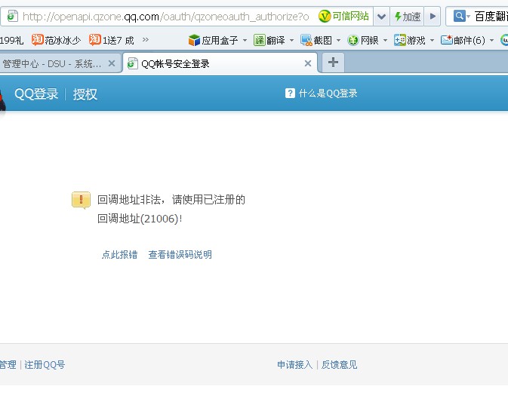The image size is (508, 420).
Task: Click the 加速 speed-up button
Action: 408,16
